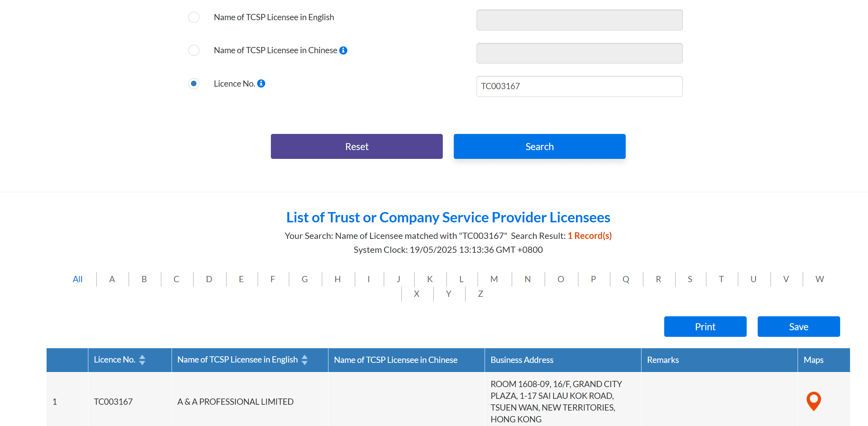Select Name of TCSP Licensee in English radio
This screenshot has width=868, height=426.
194,17
